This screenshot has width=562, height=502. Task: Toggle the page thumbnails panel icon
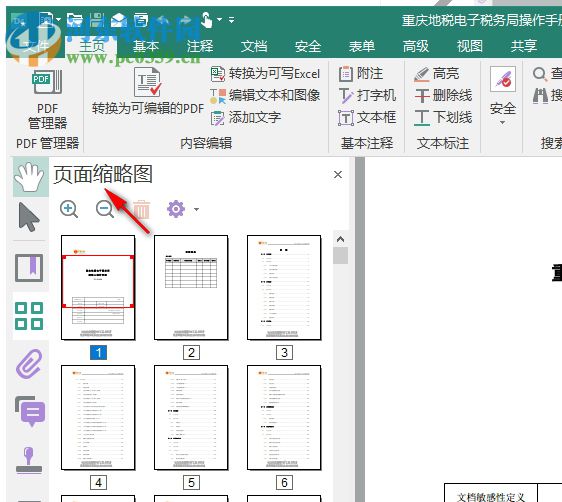(x=29, y=316)
